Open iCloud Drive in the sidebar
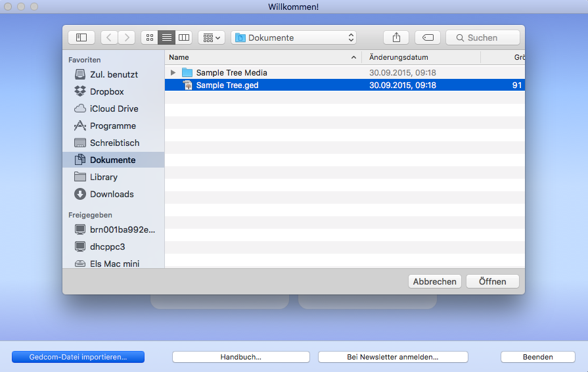 [x=113, y=108]
